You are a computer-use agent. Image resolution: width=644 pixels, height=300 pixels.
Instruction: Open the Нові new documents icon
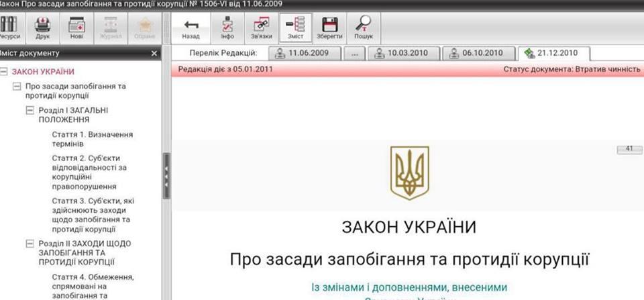click(77, 28)
